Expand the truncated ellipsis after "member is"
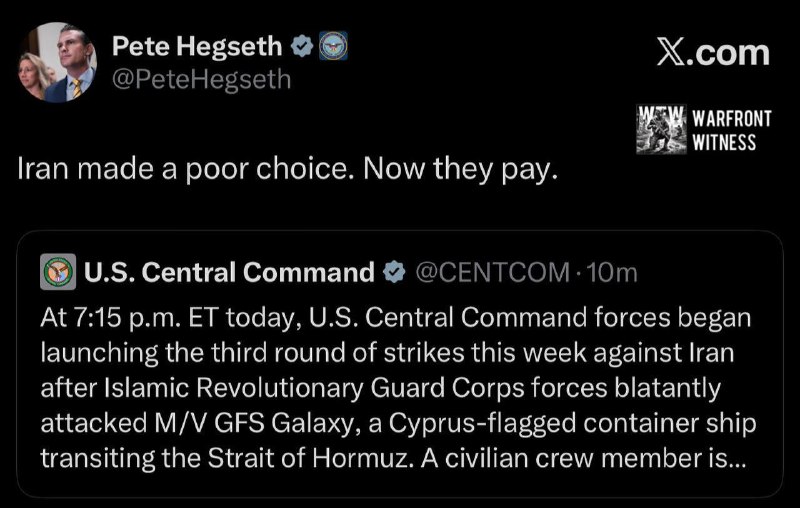The height and width of the screenshot is (508, 800). 737,460
